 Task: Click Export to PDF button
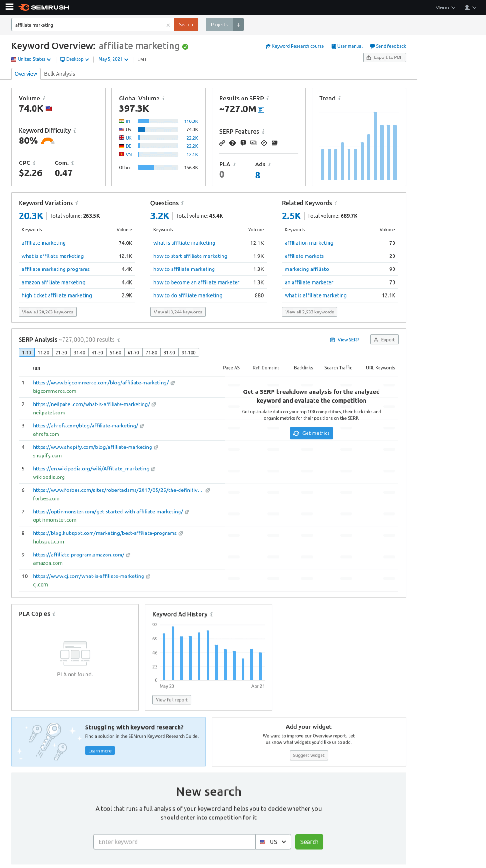pos(385,57)
